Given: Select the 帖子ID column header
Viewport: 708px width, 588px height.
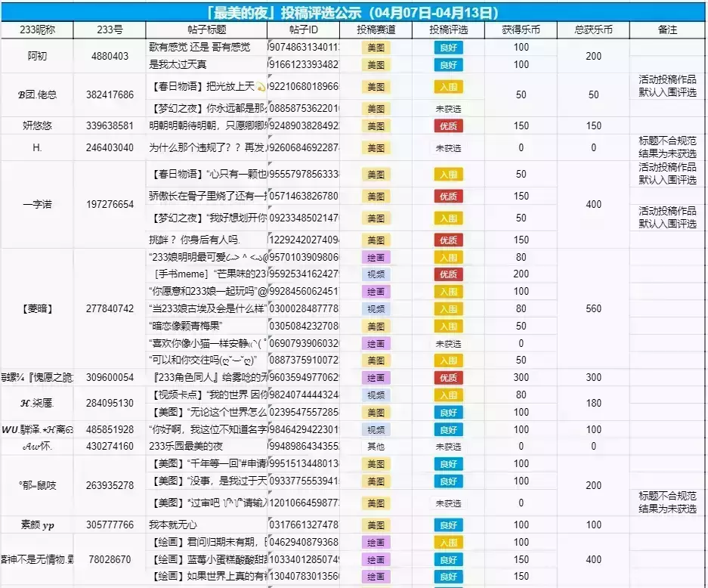Looking at the screenshot, I should coord(304,29).
